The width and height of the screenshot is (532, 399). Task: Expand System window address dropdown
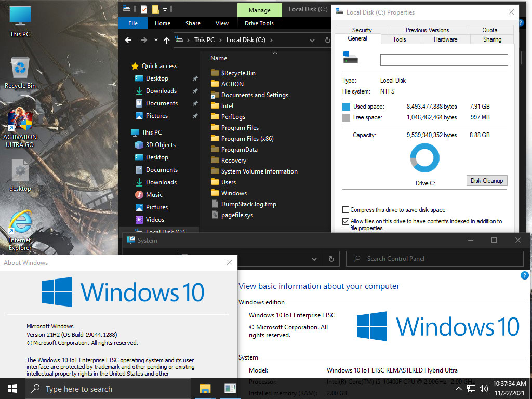[314, 259]
